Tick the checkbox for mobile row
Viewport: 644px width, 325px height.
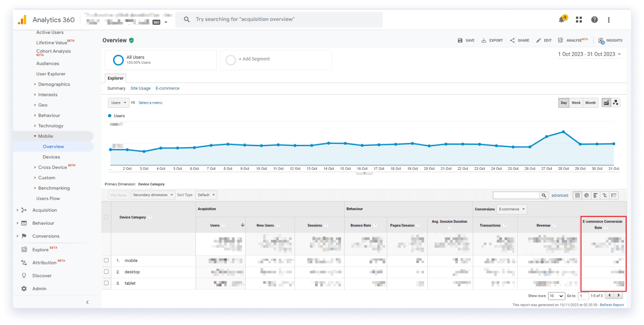(106, 260)
